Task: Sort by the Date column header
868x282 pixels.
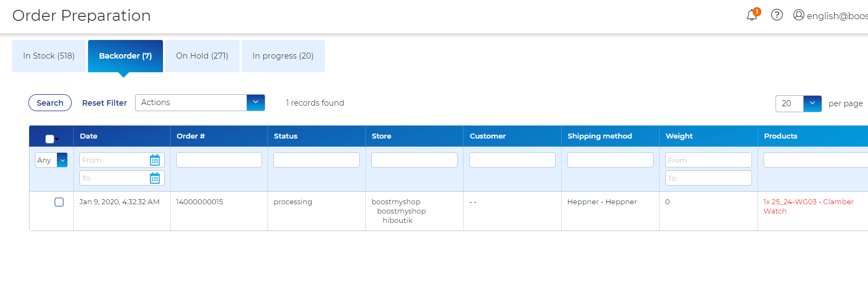Action: click(x=89, y=136)
